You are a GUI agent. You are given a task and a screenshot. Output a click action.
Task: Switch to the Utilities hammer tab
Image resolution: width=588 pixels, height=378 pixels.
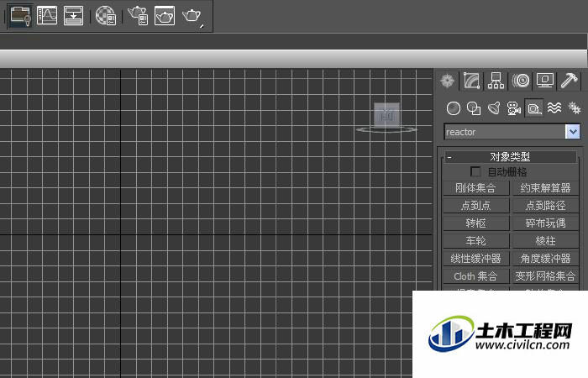tap(569, 81)
